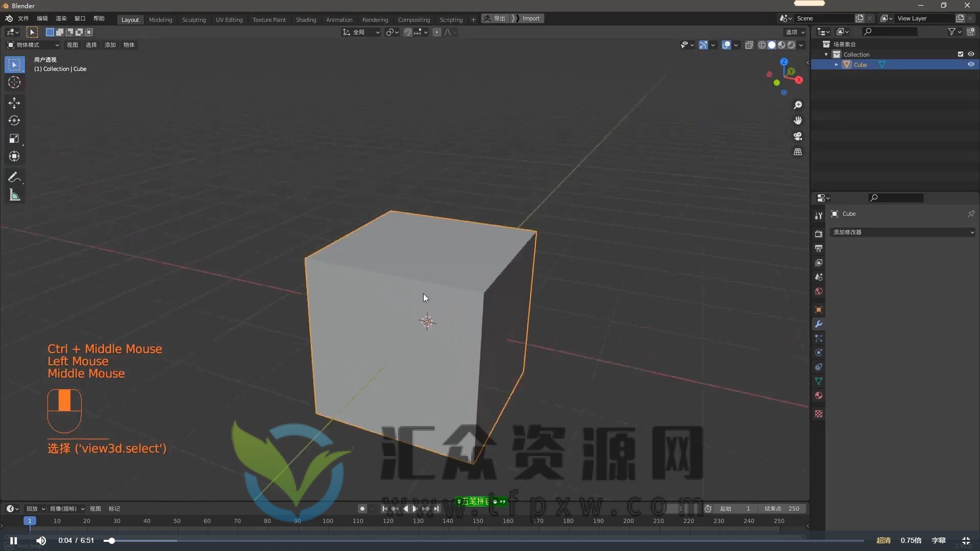Open the World properties tab

[819, 291]
